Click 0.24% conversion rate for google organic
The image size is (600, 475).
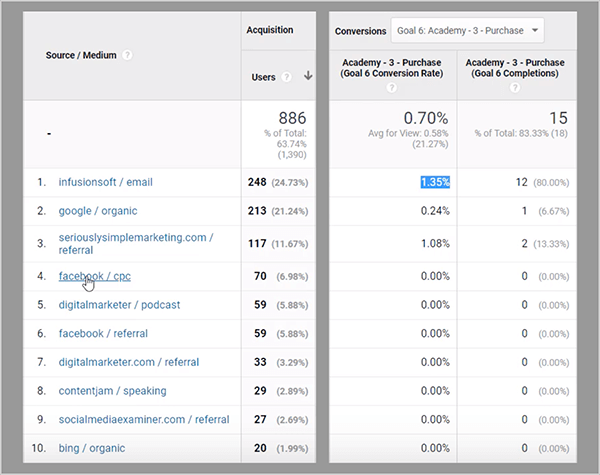tap(435, 211)
